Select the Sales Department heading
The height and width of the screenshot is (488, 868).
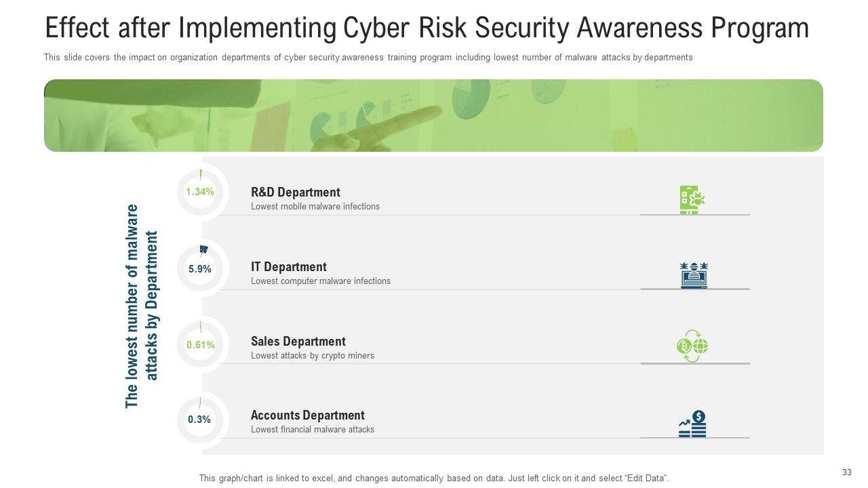point(298,342)
